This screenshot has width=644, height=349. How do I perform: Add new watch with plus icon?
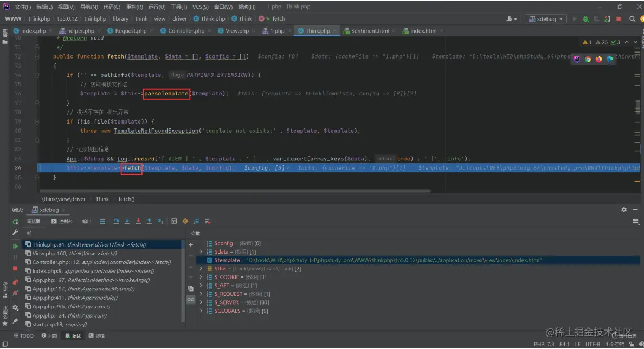click(x=191, y=245)
